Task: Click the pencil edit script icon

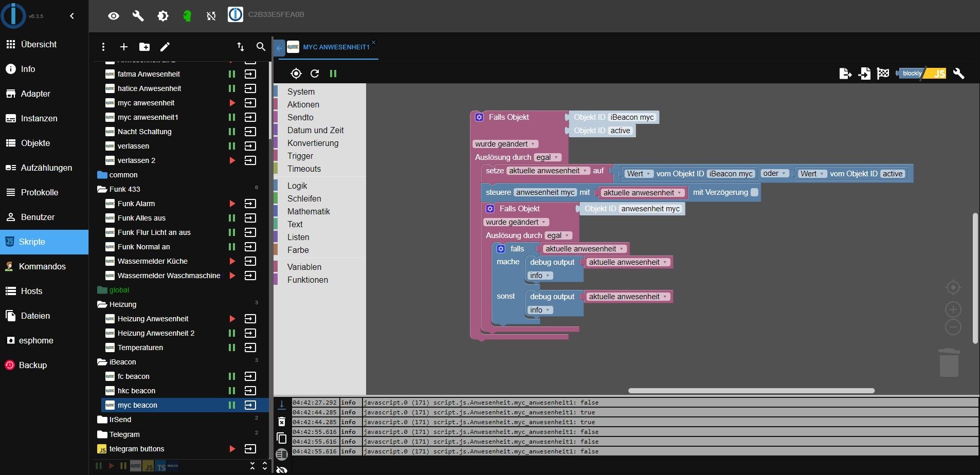Action: (x=165, y=47)
